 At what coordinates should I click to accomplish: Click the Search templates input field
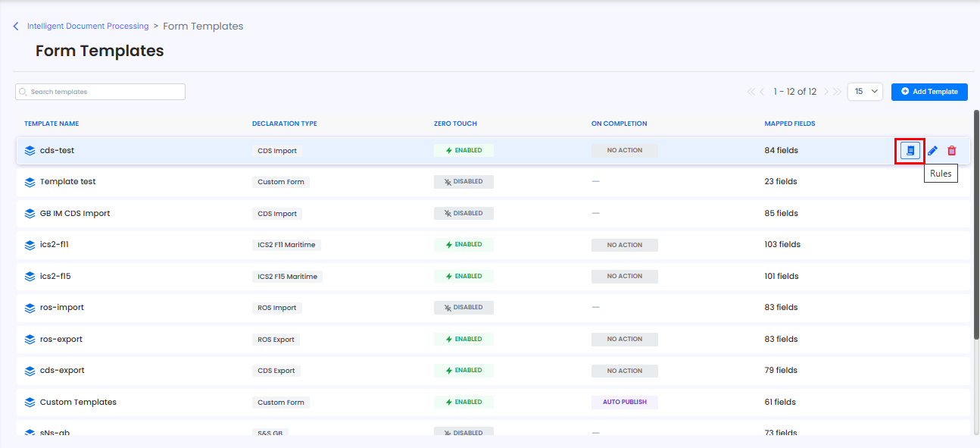coord(100,92)
